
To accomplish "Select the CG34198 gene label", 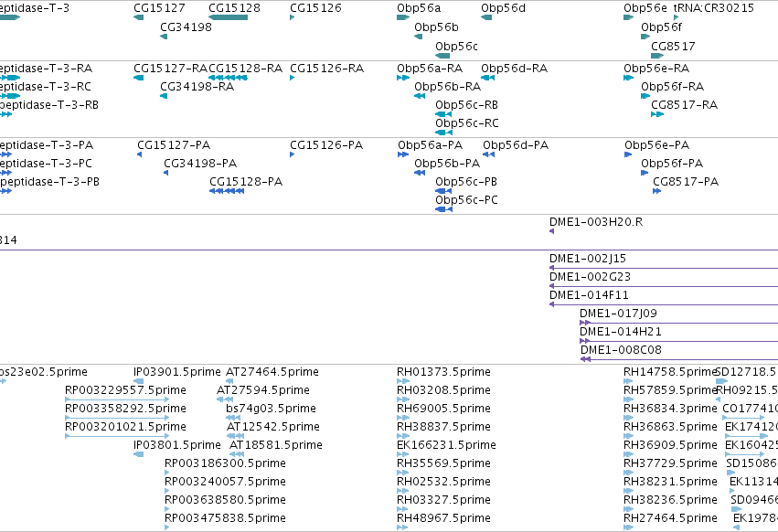I will pos(186,27).
